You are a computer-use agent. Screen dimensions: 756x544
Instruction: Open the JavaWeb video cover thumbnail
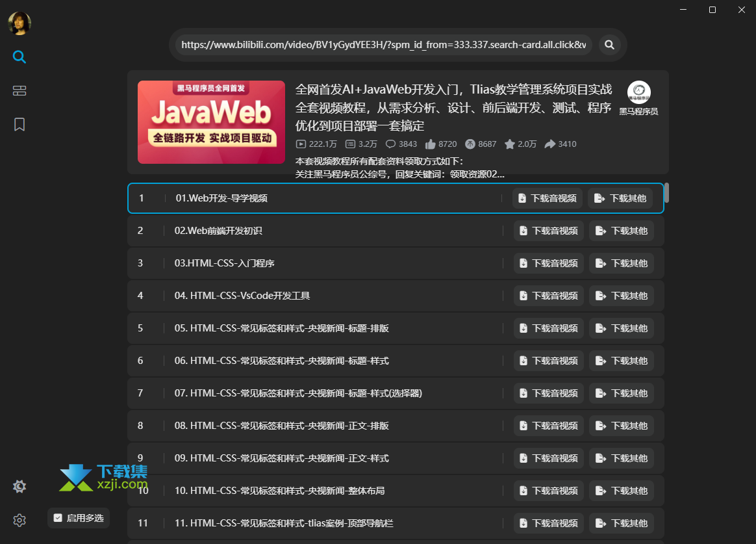tap(211, 122)
